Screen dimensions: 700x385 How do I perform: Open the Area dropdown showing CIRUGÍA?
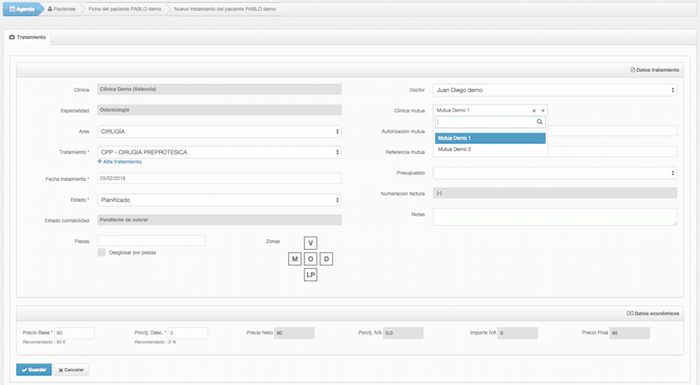[x=219, y=131]
